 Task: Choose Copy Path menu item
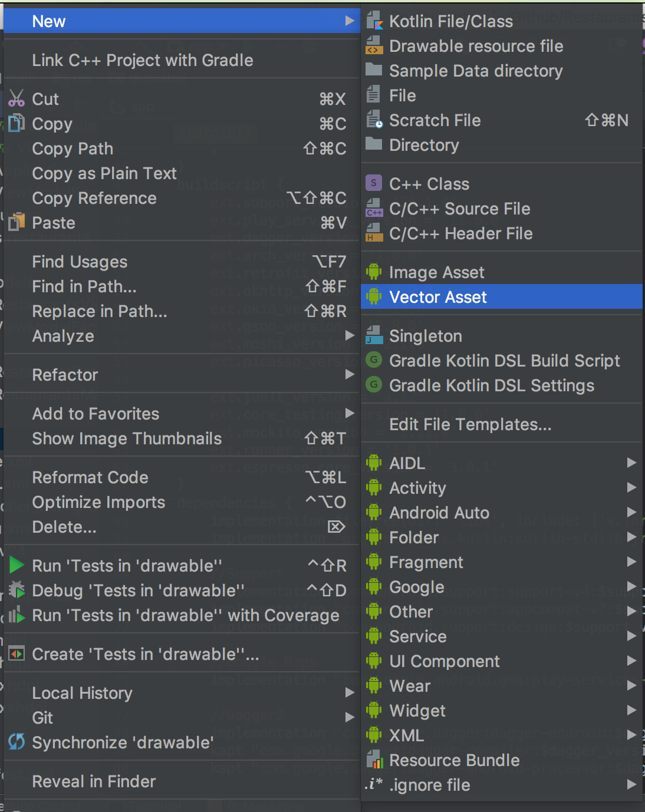(73, 148)
